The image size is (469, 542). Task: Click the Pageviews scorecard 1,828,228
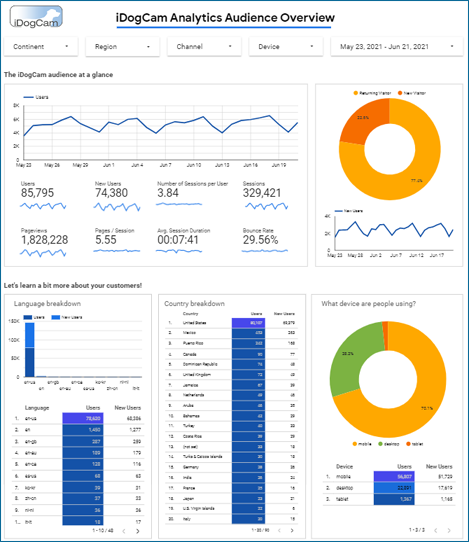pyautogui.click(x=45, y=240)
